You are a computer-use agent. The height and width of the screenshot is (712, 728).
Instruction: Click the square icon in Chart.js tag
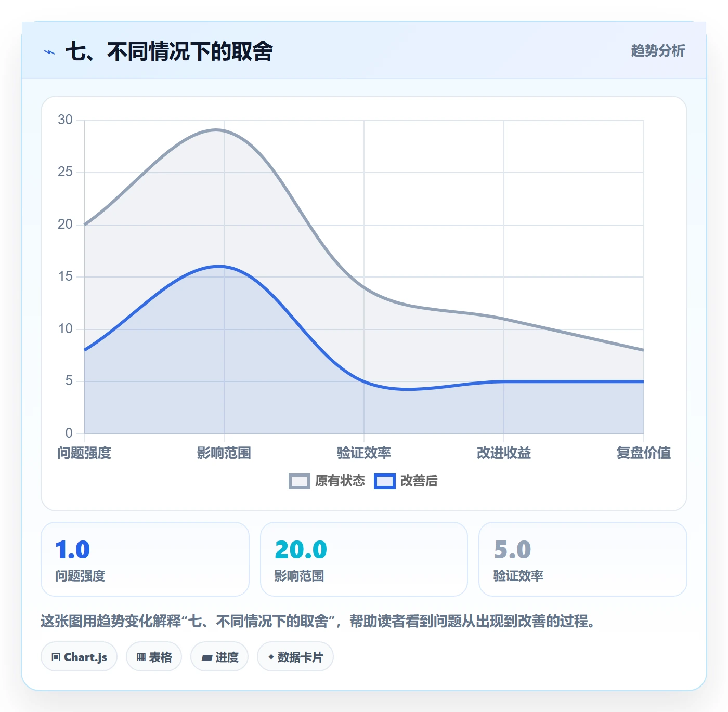(56, 657)
